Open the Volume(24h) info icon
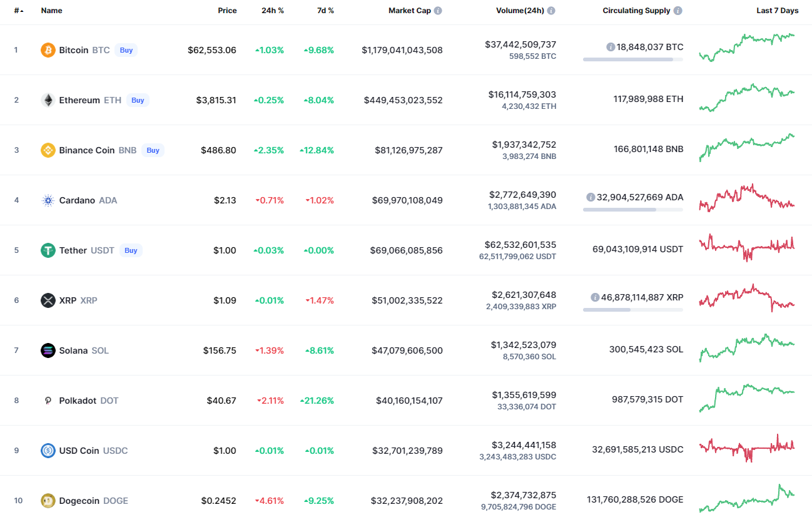Image resolution: width=812 pixels, height=522 pixels. coord(551,11)
